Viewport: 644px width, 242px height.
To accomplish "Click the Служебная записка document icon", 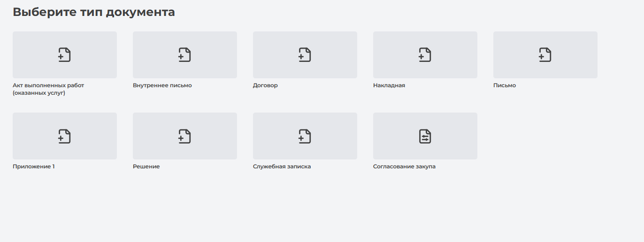I will pyautogui.click(x=305, y=136).
